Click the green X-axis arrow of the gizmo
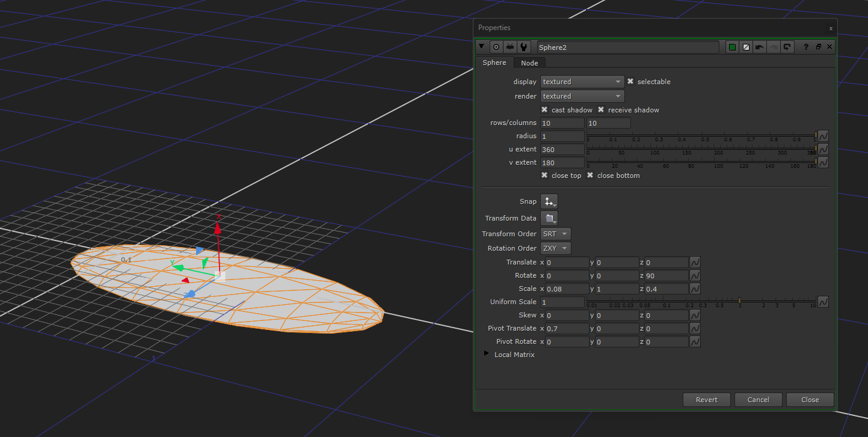This screenshot has height=437, width=868. click(178, 267)
